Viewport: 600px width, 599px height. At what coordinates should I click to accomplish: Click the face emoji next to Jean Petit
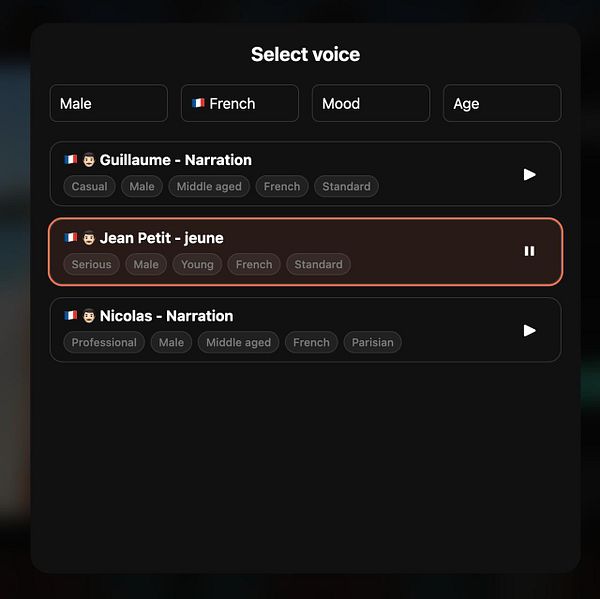89,238
